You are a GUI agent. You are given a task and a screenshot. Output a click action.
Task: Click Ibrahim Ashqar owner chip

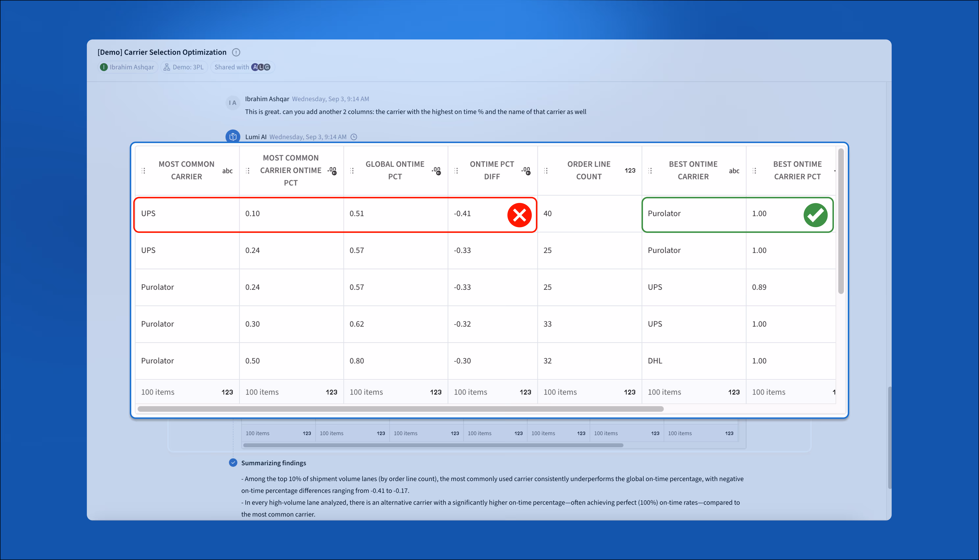pyautogui.click(x=127, y=67)
